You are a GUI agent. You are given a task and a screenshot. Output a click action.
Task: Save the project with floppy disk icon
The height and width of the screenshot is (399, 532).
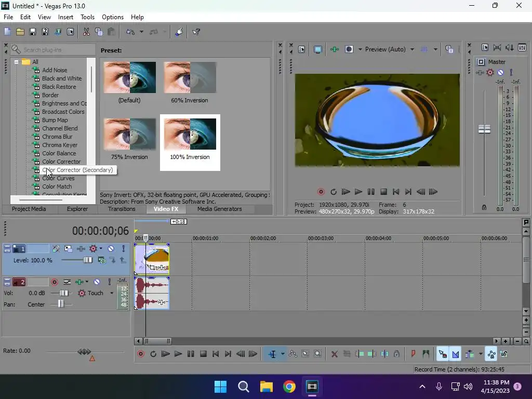33,32
